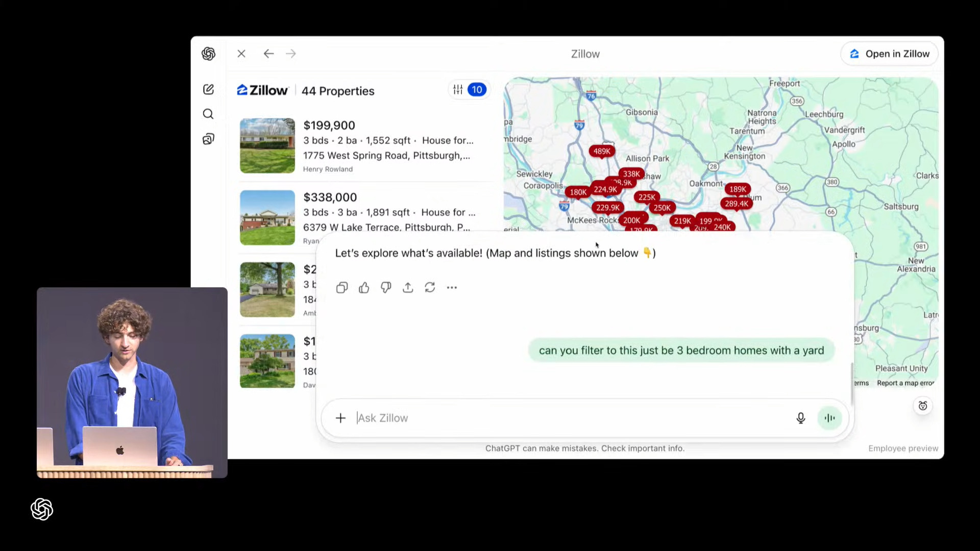Screen dimensions: 980x551
Task: Open the plus attachment menu
Action: [340, 418]
